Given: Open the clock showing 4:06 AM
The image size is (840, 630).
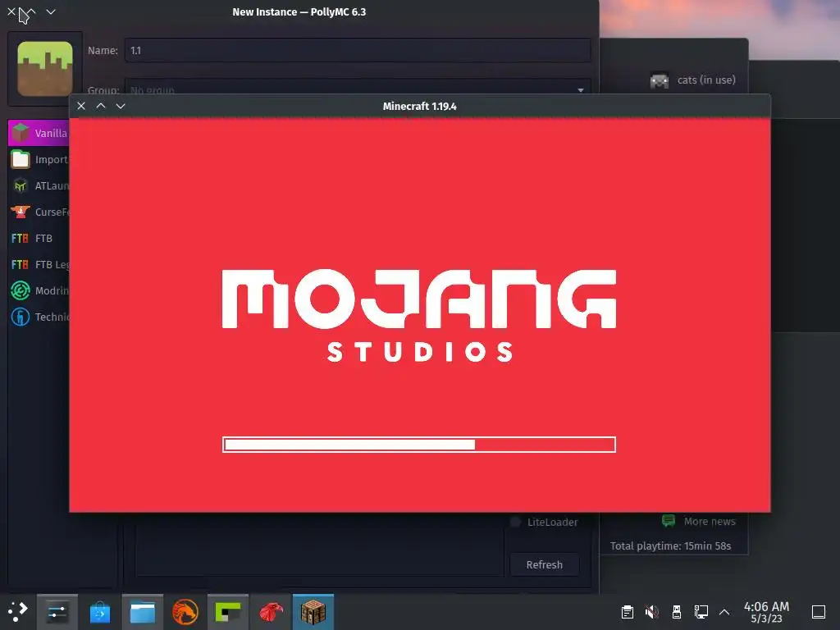Looking at the screenshot, I should click(766, 612).
